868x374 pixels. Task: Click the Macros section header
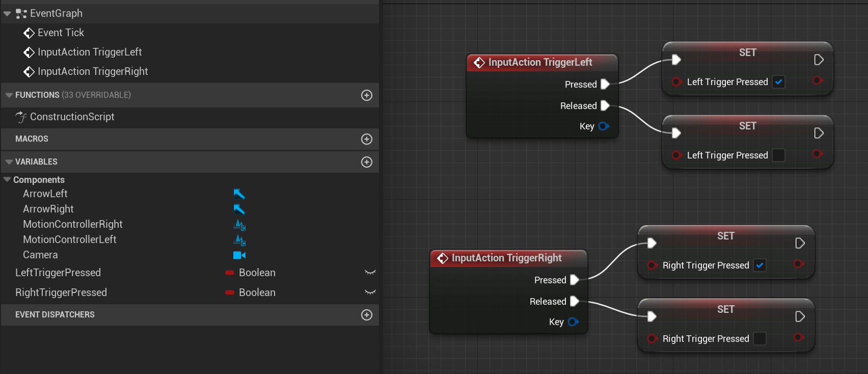pos(32,139)
